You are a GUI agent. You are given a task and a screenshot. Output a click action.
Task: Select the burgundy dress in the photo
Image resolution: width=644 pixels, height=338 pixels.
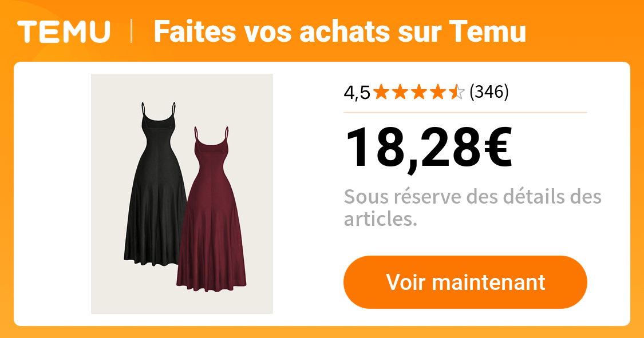pos(211,210)
